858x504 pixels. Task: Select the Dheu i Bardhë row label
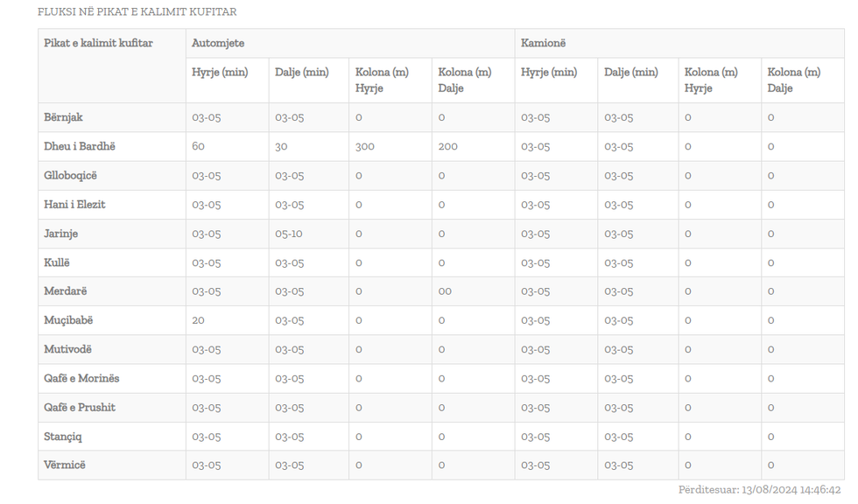[x=80, y=146]
